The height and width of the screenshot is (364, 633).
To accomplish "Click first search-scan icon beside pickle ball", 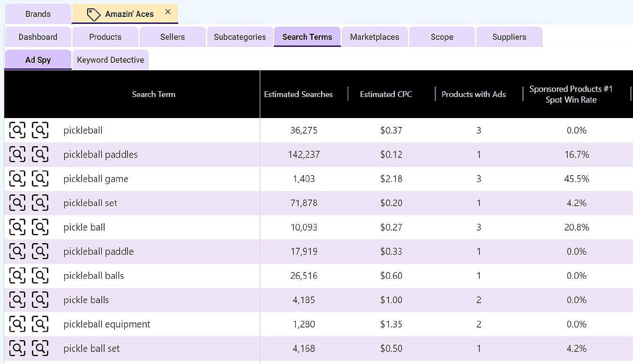I will 17,227.
